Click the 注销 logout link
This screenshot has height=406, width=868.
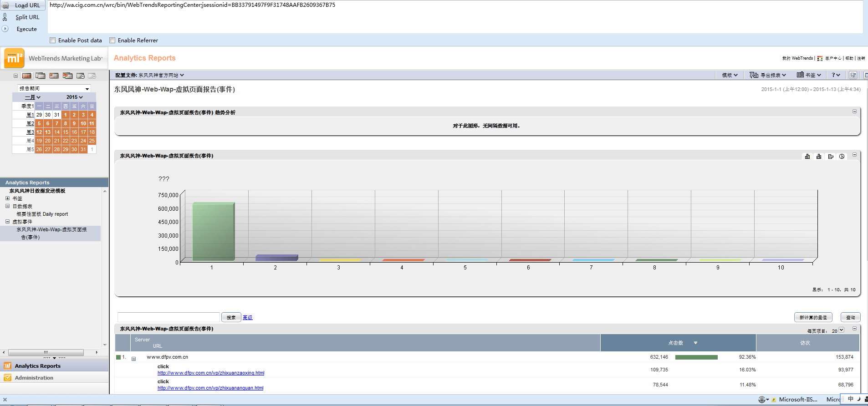pos(861,58)
